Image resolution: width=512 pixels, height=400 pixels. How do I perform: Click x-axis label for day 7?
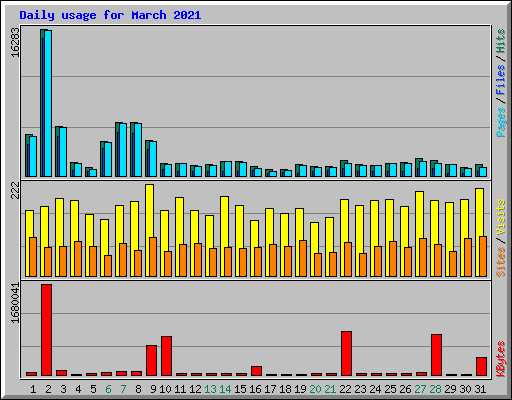(x=123, y=389)
